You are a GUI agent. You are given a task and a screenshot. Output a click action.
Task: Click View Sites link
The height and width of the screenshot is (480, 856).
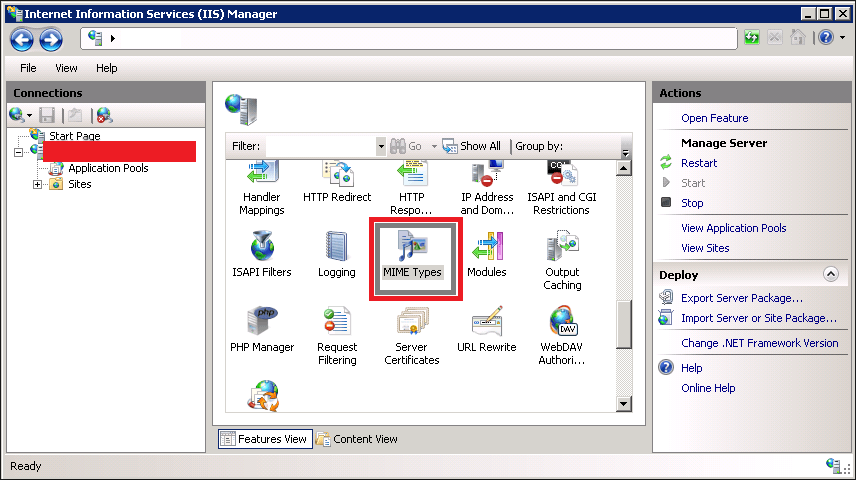(x=705, y=248)
